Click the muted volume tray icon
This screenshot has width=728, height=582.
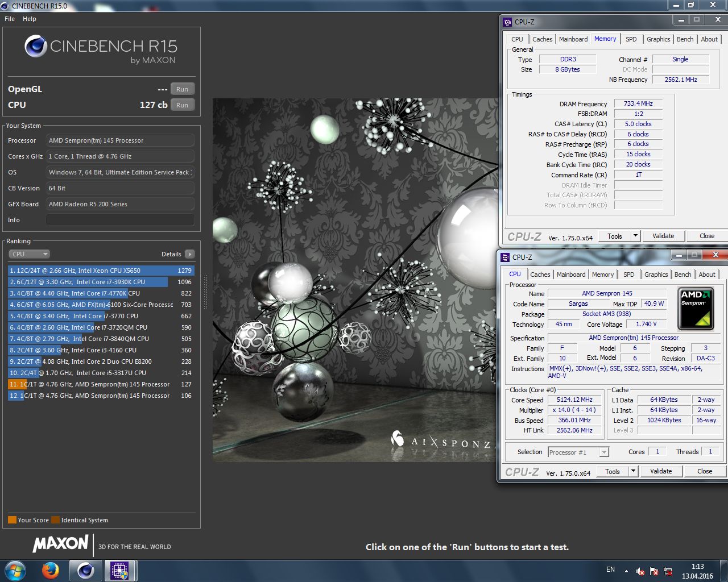pos(640,571)
